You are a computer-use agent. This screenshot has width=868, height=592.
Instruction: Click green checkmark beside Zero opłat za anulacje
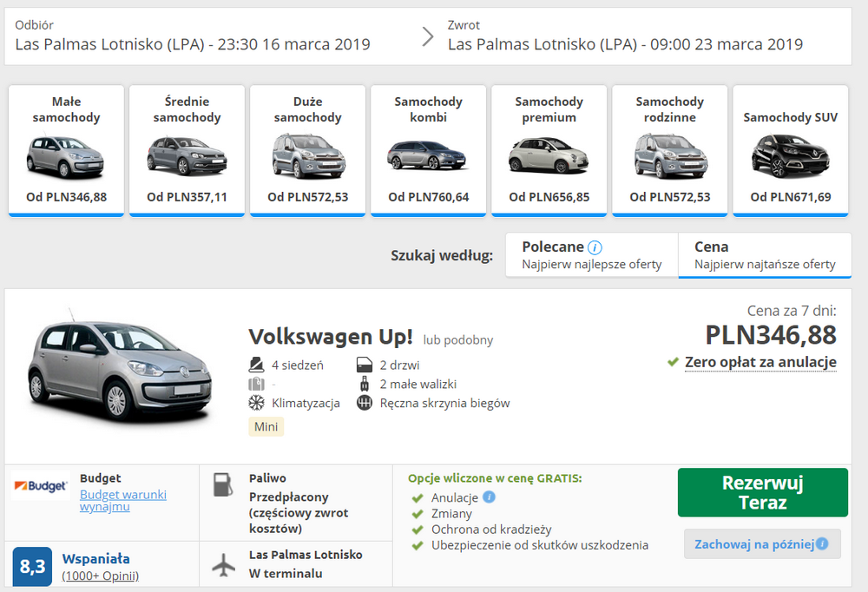pyautogui.click(x=674, y=362)
